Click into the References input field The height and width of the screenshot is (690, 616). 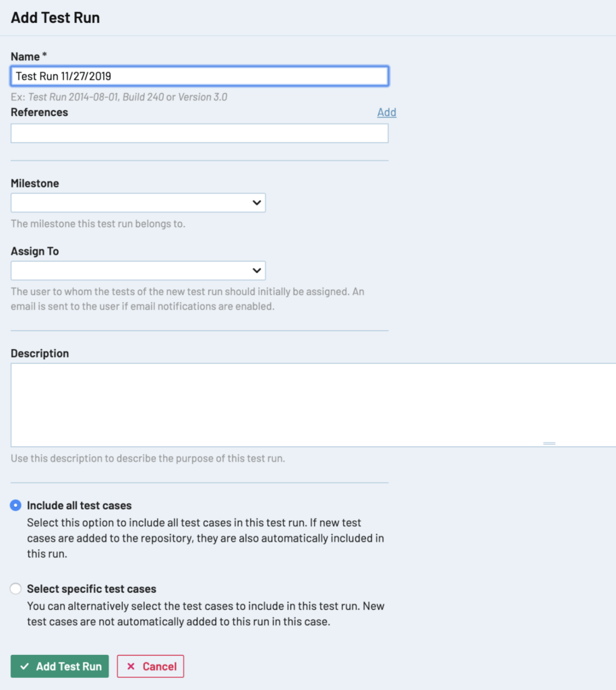point(199,133)
